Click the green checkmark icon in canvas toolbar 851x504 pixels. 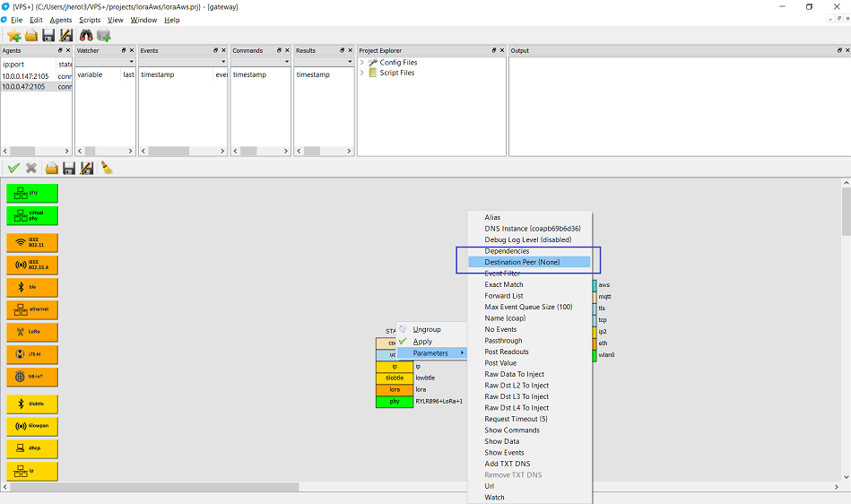[x=13, y=168]
